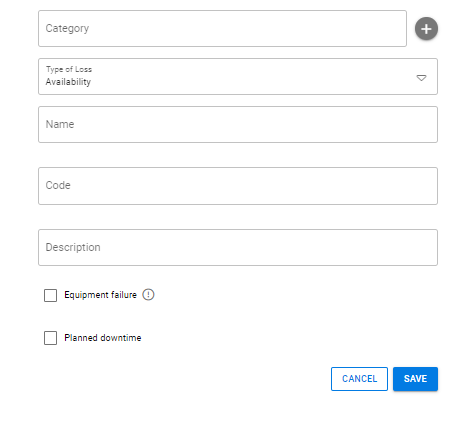The image size is (473, 421).
Task: Click the plus icon beside Category
Action: point(426,29)
